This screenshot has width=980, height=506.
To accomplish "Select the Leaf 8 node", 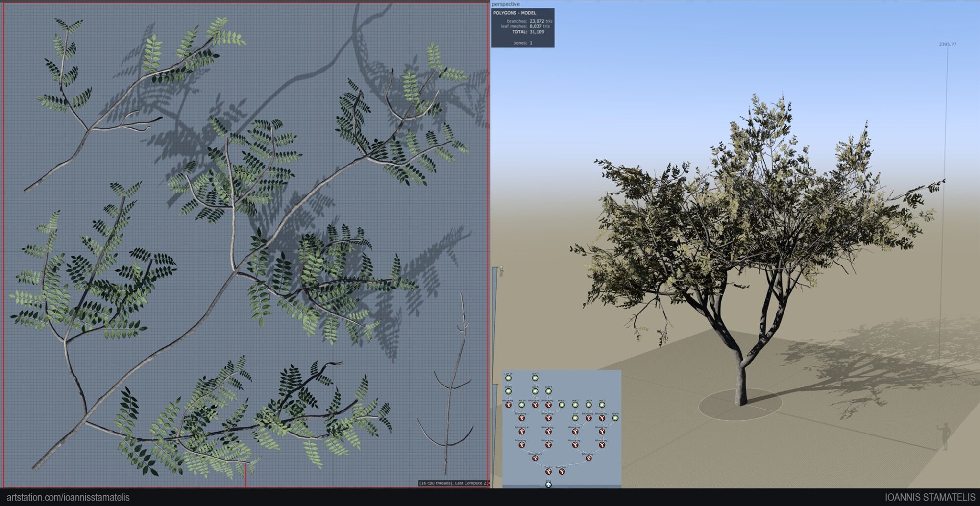I will [615, 418].
